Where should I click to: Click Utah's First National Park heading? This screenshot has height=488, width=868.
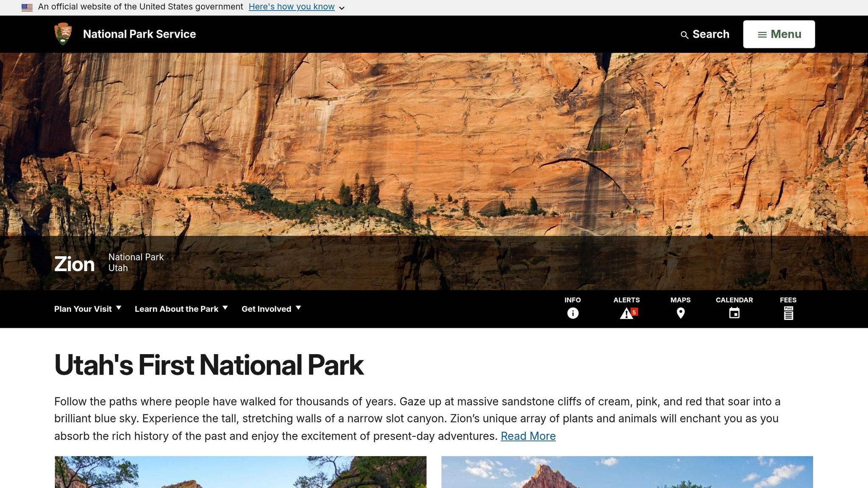pos(209,365)
